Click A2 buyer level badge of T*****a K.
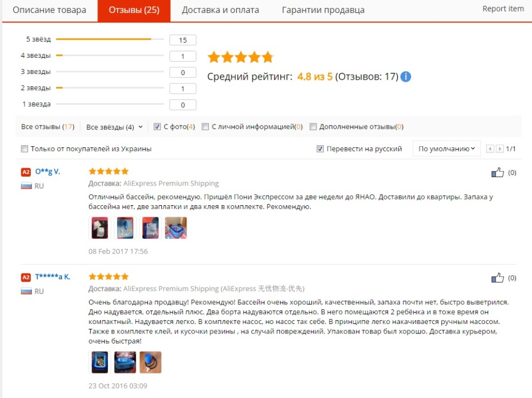 point(26,277)
